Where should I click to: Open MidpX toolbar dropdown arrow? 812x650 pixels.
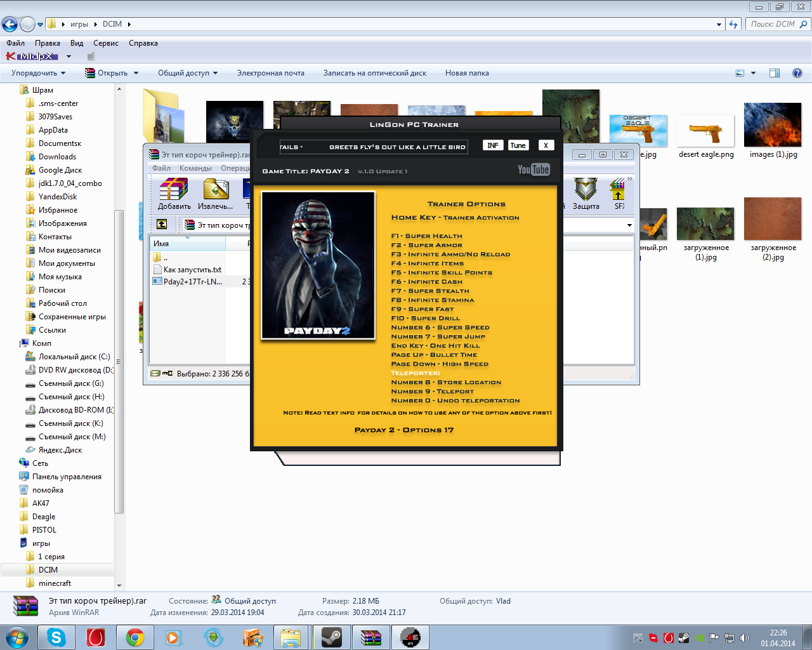(69, 56)
